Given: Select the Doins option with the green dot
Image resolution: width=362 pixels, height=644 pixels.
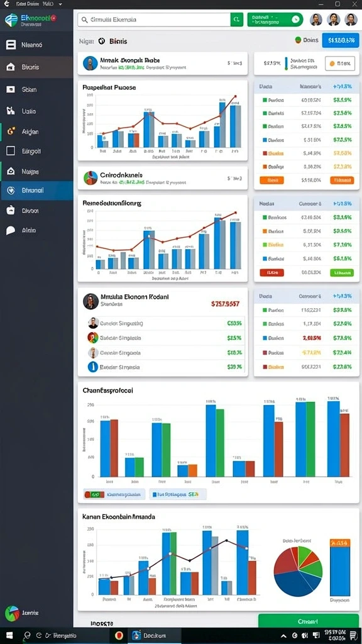Looking at the screenshot, I should click(307, 40).
